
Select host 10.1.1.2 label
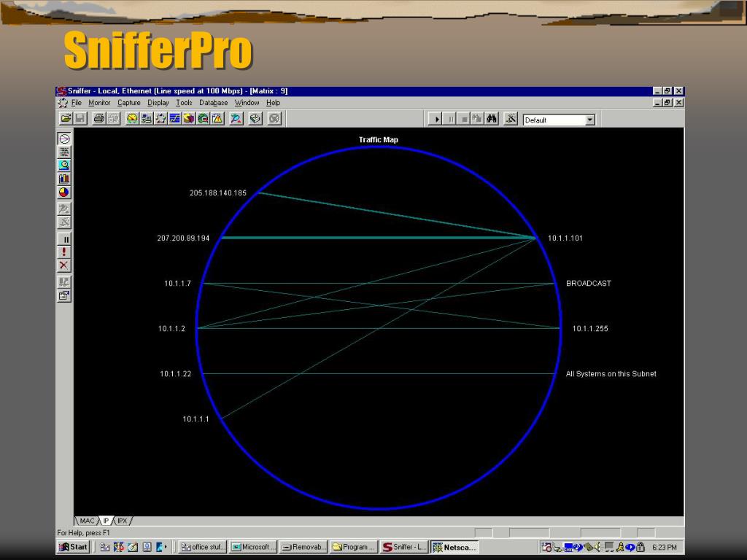pyautogui.click(x=171, y=329)
